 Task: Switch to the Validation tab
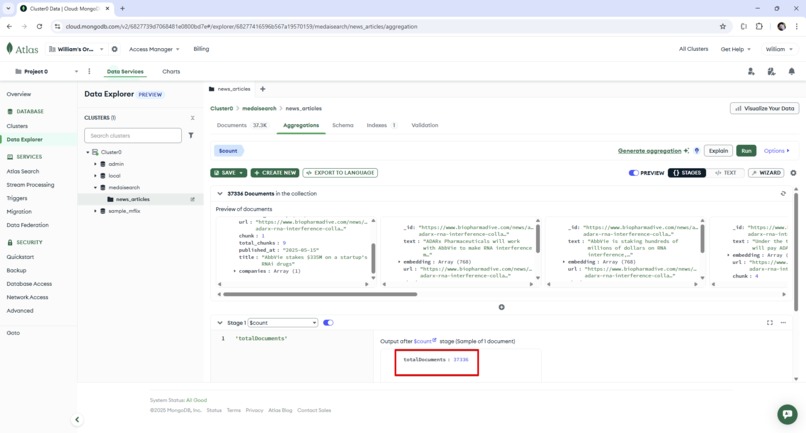pos(425,125)
